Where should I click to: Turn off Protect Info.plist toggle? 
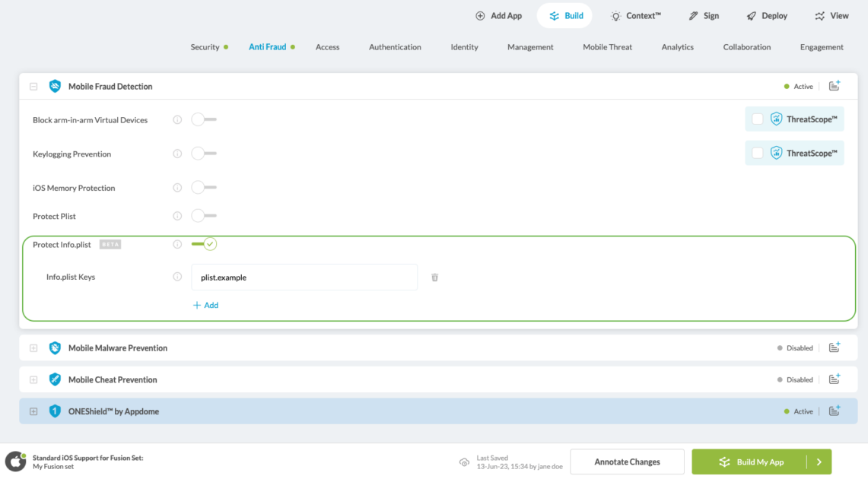204,244
